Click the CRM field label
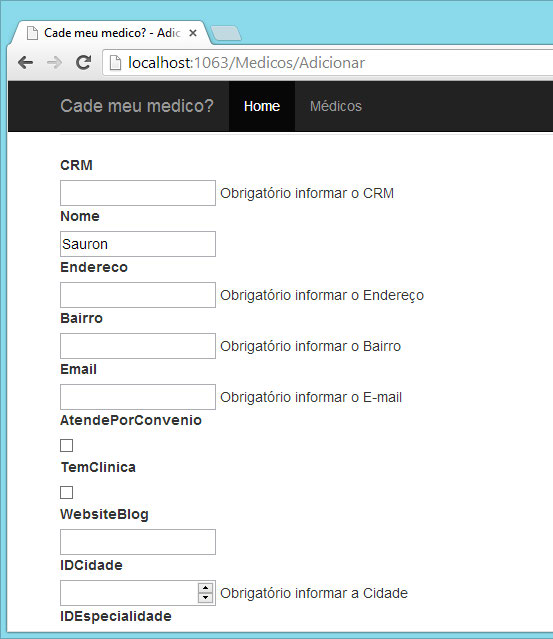The image size is (553, 639). tap(76, 165)
